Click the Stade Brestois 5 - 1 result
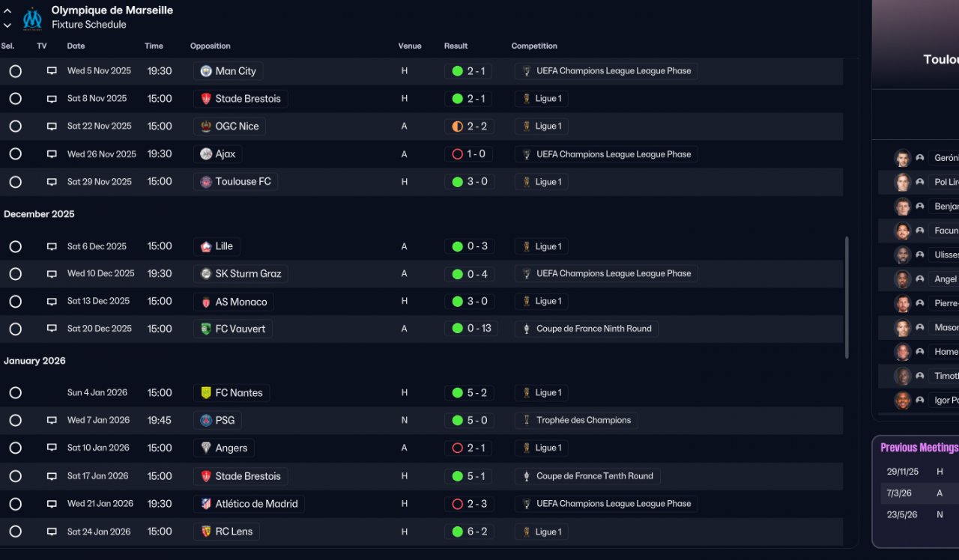Viewport: 959px width, 560px height. pyautogui.click(x=477, y=476)
